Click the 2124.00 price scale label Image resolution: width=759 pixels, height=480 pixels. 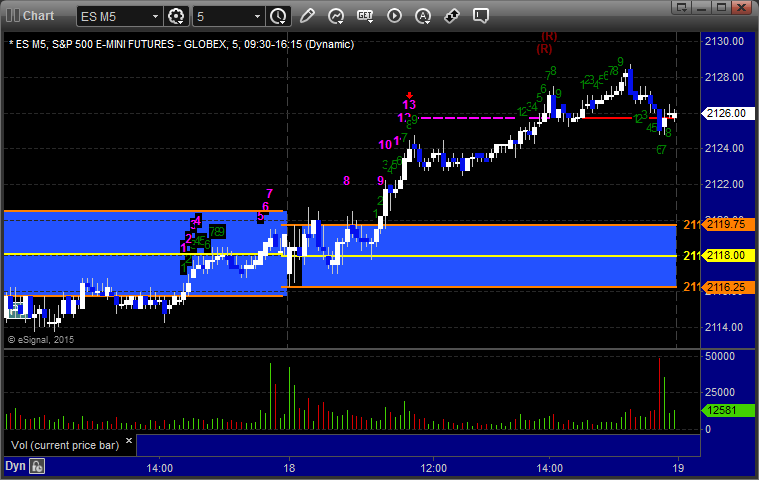pos(725,148)
